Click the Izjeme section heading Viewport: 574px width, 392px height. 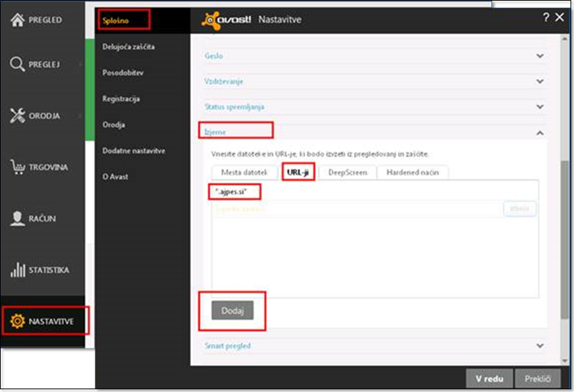pos(215,132)
